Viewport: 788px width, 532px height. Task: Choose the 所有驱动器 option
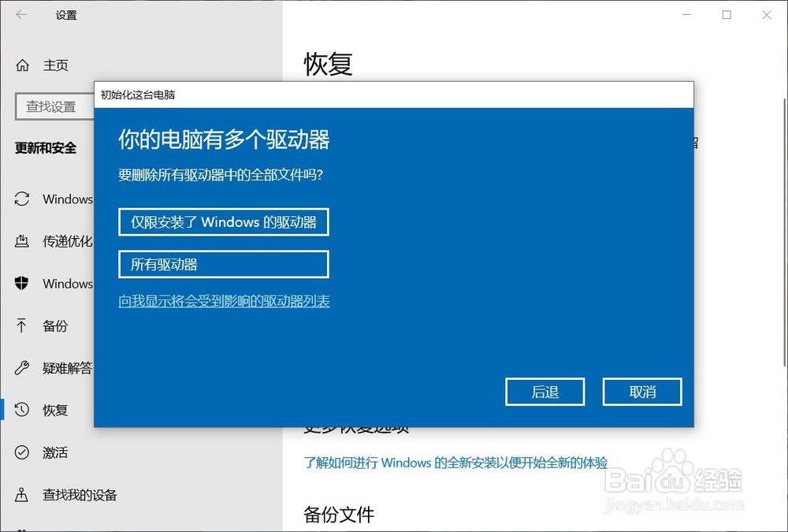coord(224,264)
